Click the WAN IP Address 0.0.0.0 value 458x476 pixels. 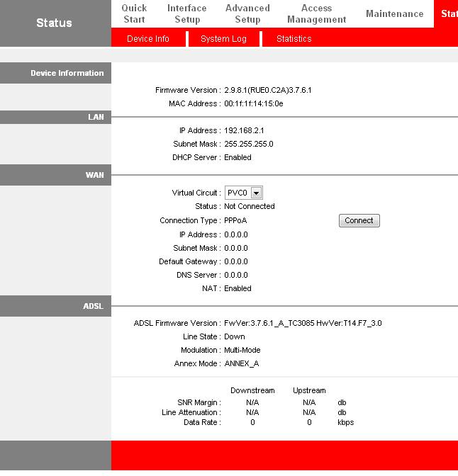coord(236,234)
